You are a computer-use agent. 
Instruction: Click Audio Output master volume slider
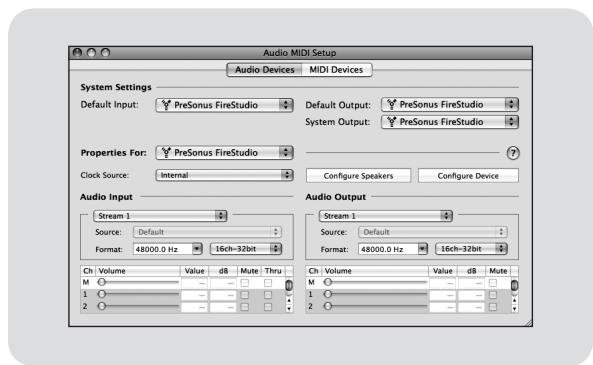pyautogui.click(x=375, y=282)
